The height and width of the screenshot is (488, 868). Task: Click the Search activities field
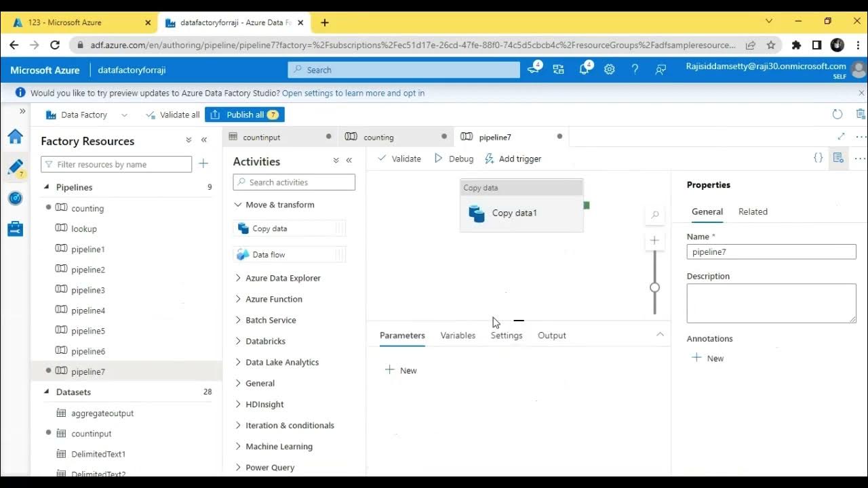click(x=294, y=182)
